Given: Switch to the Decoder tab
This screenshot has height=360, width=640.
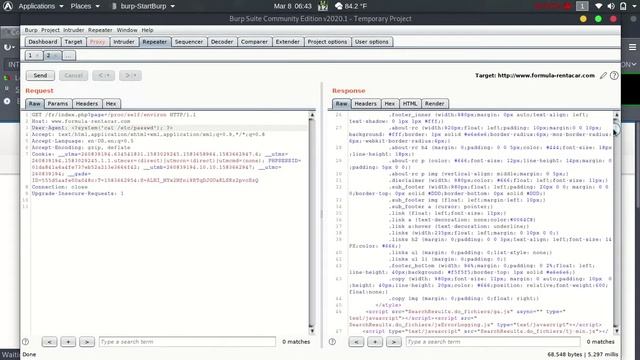Looking at the screenshot, I should tap(222, 42).
